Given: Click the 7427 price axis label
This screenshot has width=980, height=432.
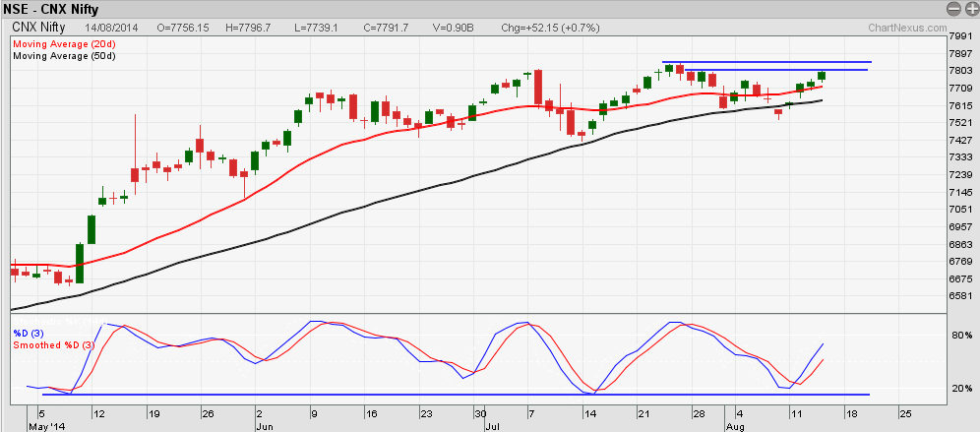Looking at the screenshot, I should tap(960, 141).
